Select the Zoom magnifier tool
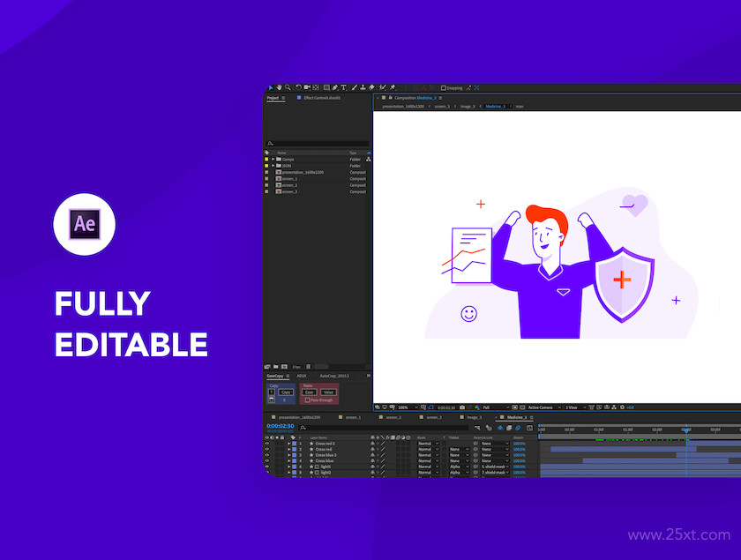Image resolution: width=741 pixels, height=560 pixels. pyautogui.click(x=288, y=87)
